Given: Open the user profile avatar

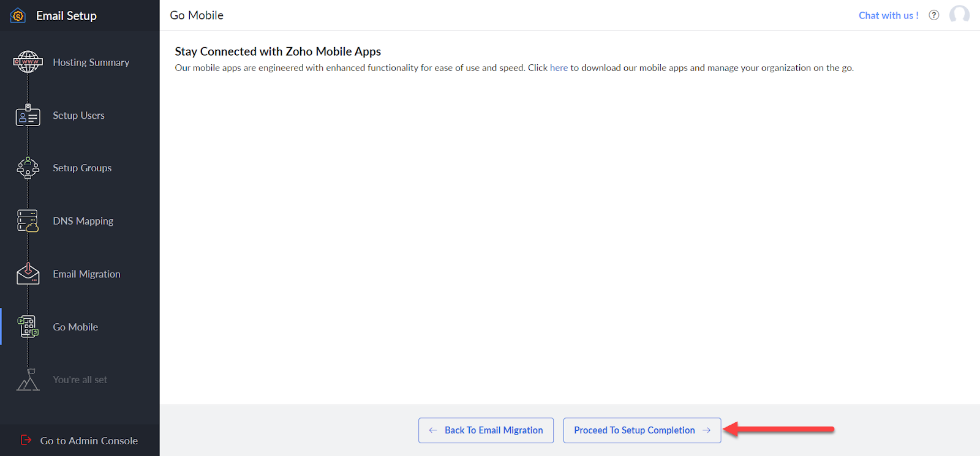Looking at the screenshot, I should [959, 15].
